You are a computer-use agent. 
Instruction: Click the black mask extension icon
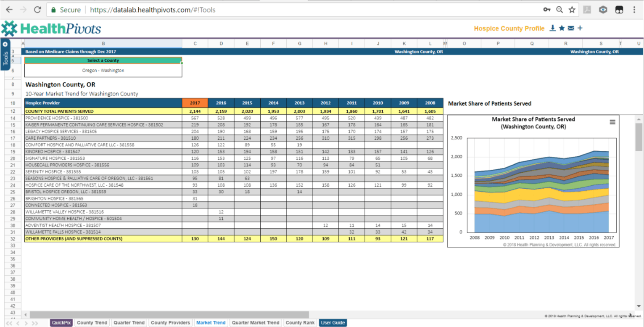click(x=619, y=10)
